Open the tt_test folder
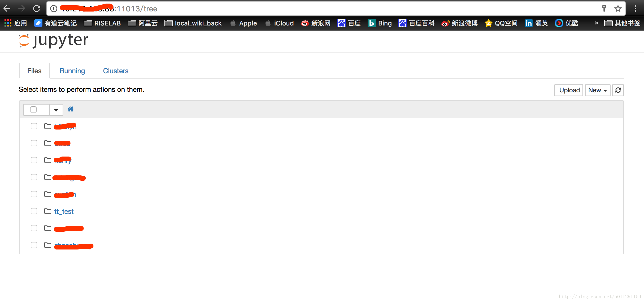The width and height of the screenshot is (644, 302). click(x=64, y=211)
